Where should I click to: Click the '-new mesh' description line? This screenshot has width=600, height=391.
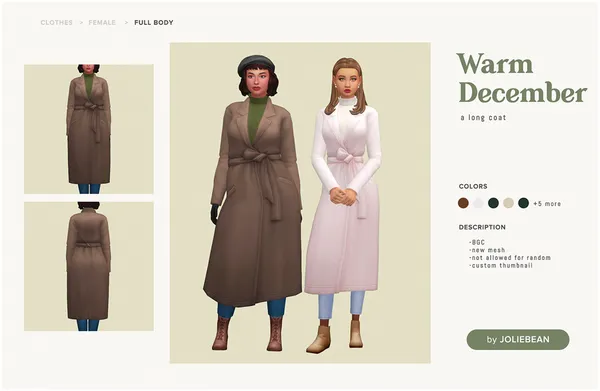click(487, 250)
